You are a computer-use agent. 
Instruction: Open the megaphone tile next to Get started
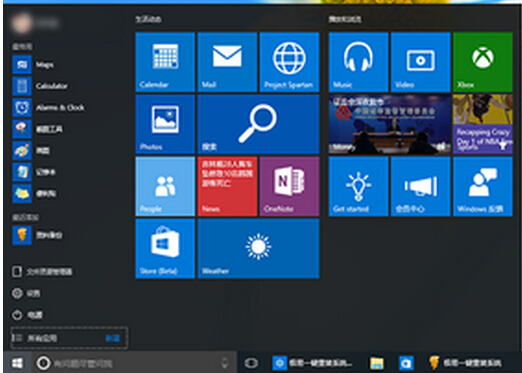420,186
